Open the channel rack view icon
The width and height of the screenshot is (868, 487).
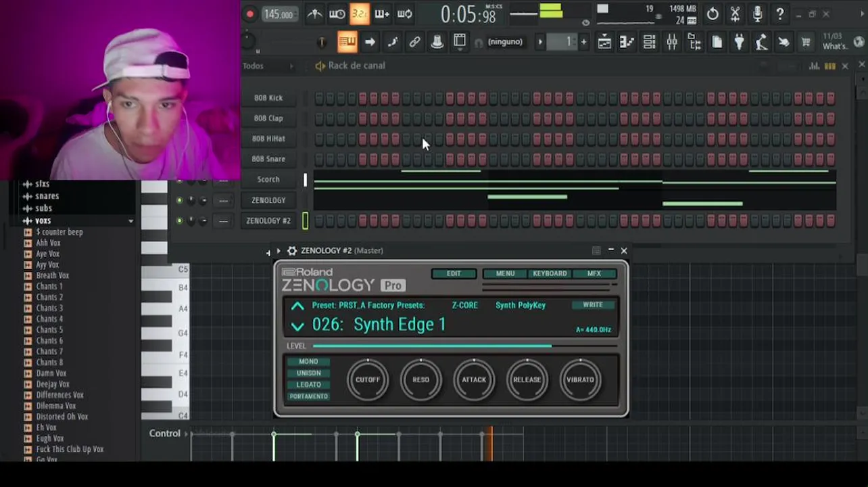[x=649, y=43]
